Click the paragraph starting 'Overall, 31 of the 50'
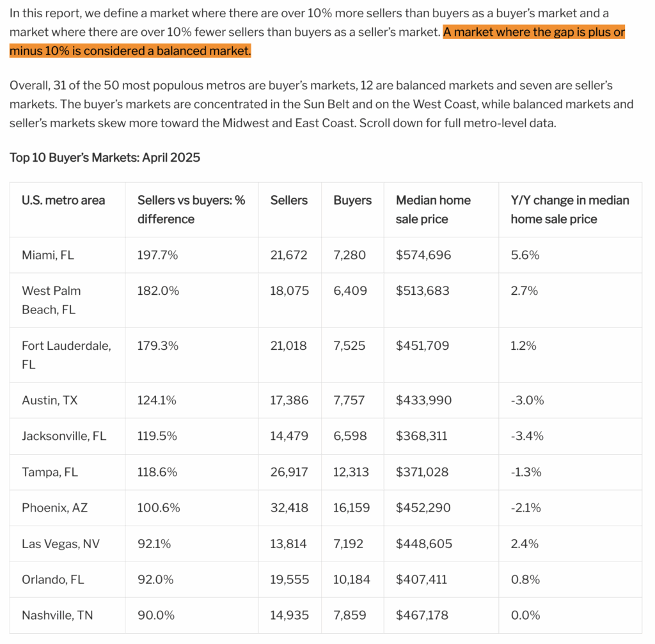 (x=322, y=104)
